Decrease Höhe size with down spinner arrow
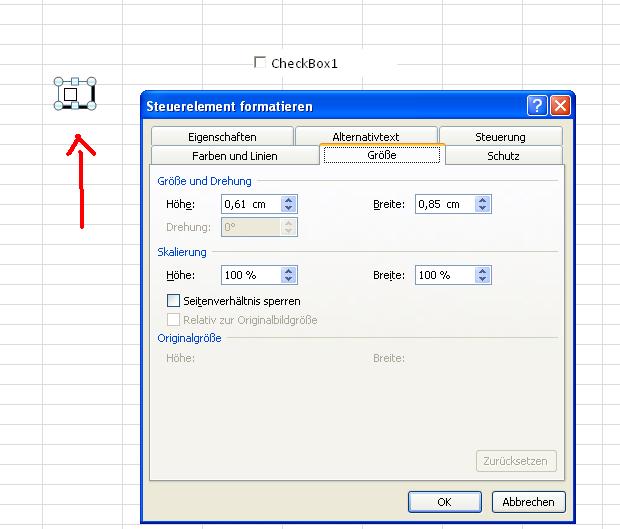620x529 pixels. click(x=289, y=208)
